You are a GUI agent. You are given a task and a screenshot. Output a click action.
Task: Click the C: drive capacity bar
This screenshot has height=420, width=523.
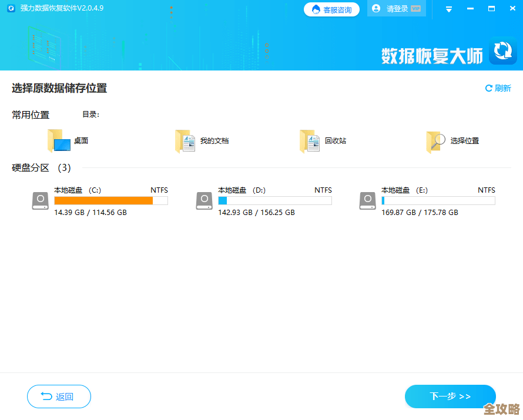pos(110,200)
